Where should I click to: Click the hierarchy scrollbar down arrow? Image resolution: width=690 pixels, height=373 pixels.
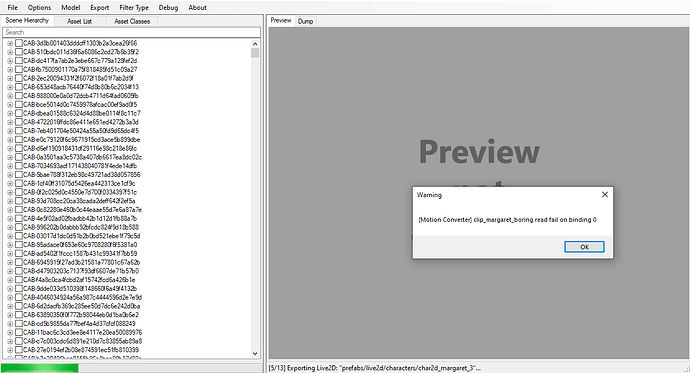pyautogui.click(x=255, y=354)
